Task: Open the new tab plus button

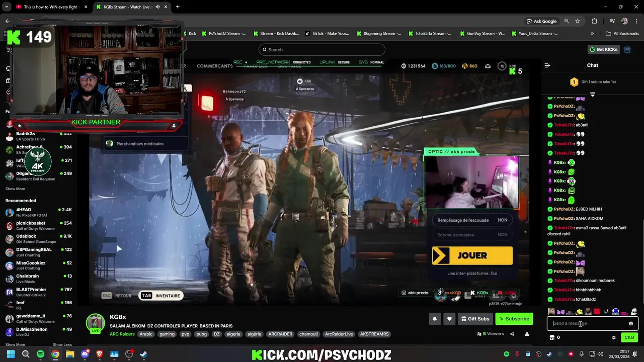Action: coord(178,7)
